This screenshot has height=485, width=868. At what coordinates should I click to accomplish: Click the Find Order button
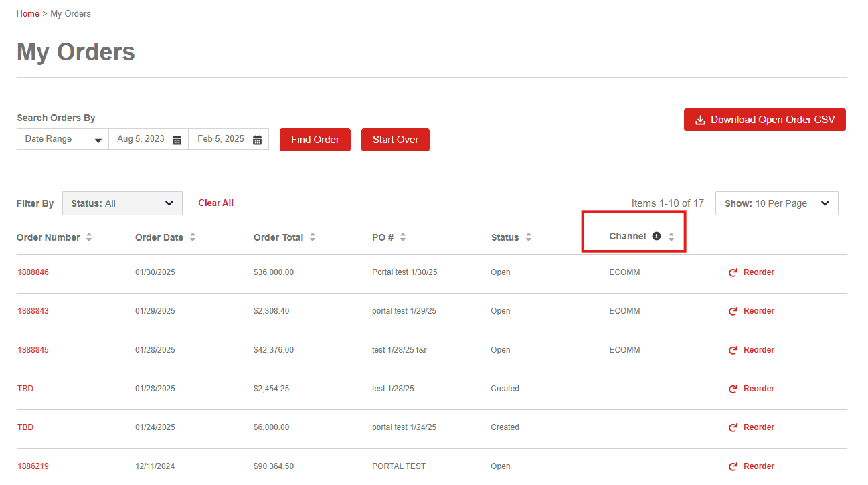tap(315, 140)
